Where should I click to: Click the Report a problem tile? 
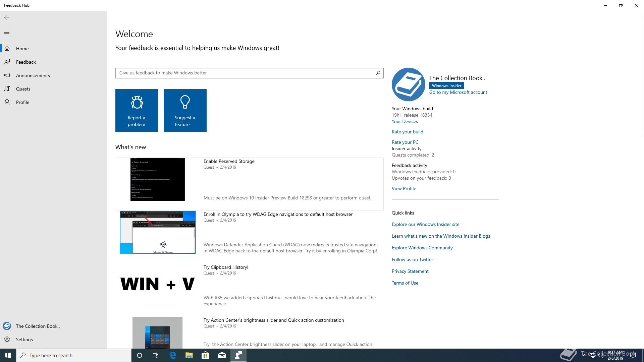click(137, 111)
